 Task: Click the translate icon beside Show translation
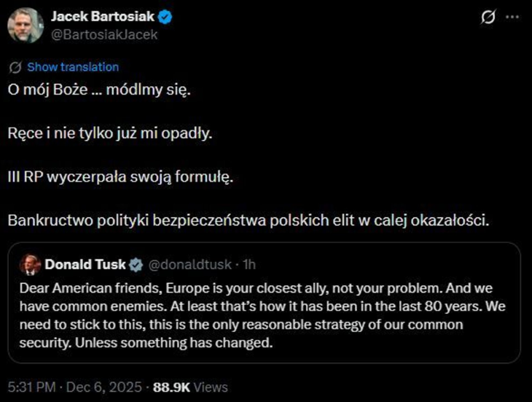[x=15, y=67]
